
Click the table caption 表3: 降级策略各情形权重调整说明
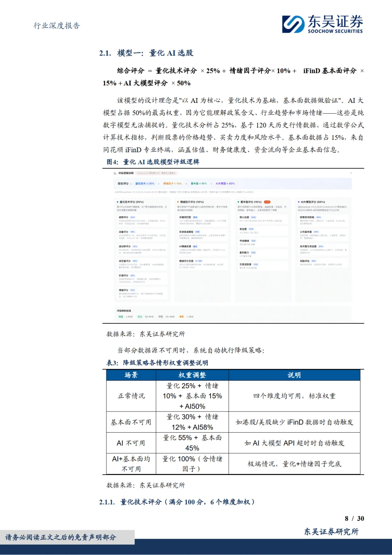click(x=157, y=363)
